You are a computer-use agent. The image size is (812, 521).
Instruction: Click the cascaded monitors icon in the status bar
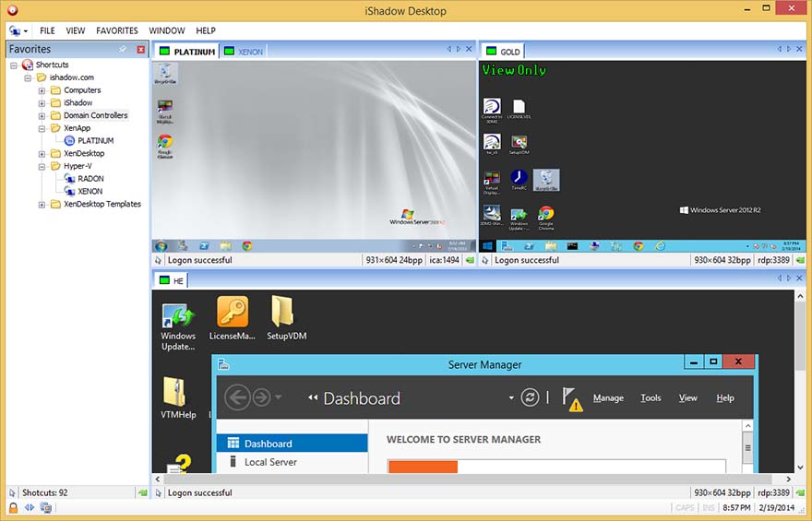coord(46,507)
